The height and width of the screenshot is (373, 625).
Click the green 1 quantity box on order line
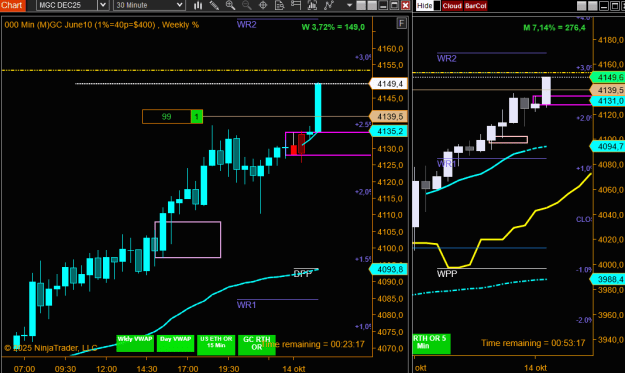[197, 116]
